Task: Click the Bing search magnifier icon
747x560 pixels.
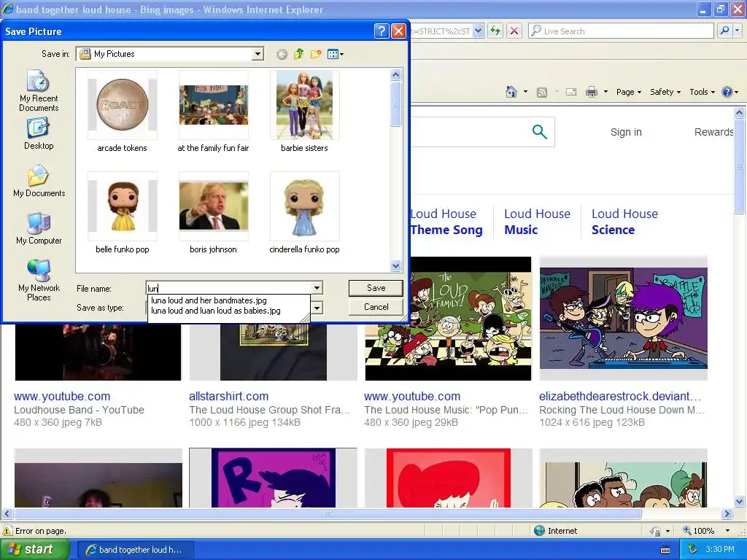Action: (x=539, y=131)
